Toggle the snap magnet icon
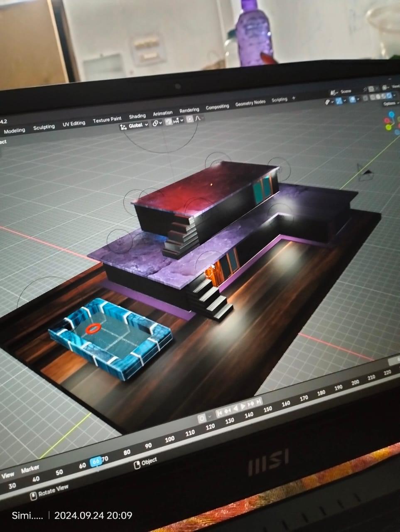This screenshot has height=532, width=400. click(x=169, y=122)
